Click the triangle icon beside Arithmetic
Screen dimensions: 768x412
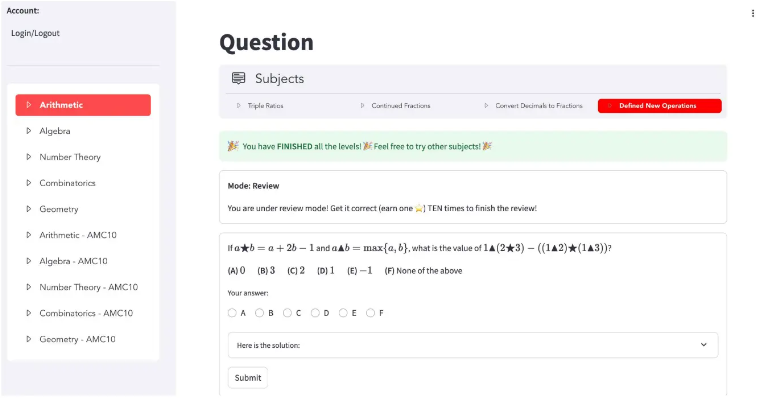pyautogui.click(x=29, y=105)
